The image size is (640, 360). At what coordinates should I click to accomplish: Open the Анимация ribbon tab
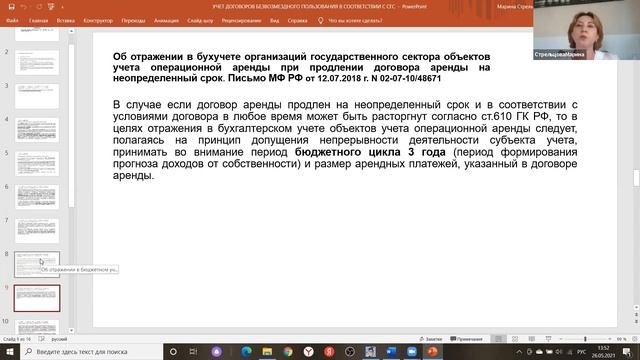[x=166, y=20]
